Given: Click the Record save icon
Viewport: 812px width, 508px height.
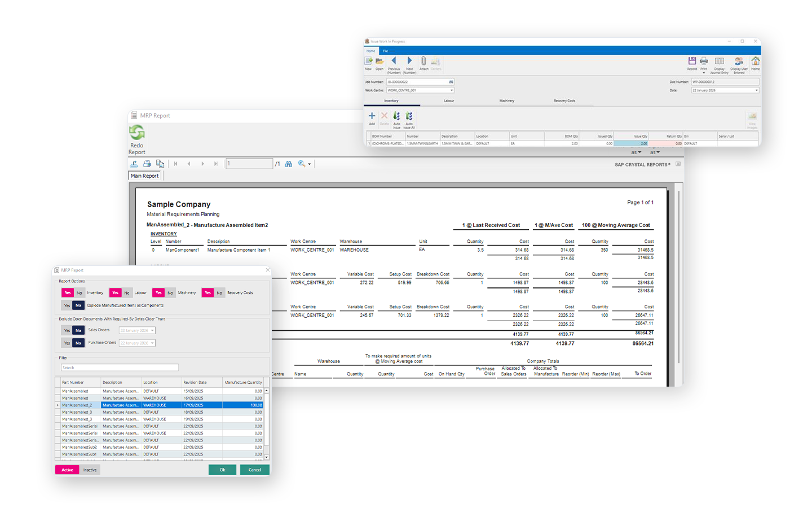Looking at the screenshot, I should [x=692, y=61].
